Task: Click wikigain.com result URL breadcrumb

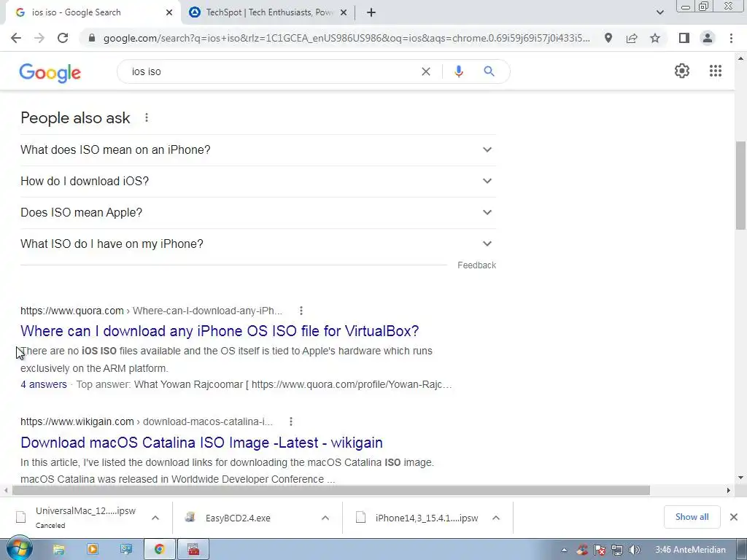Action: click(146, 421)
